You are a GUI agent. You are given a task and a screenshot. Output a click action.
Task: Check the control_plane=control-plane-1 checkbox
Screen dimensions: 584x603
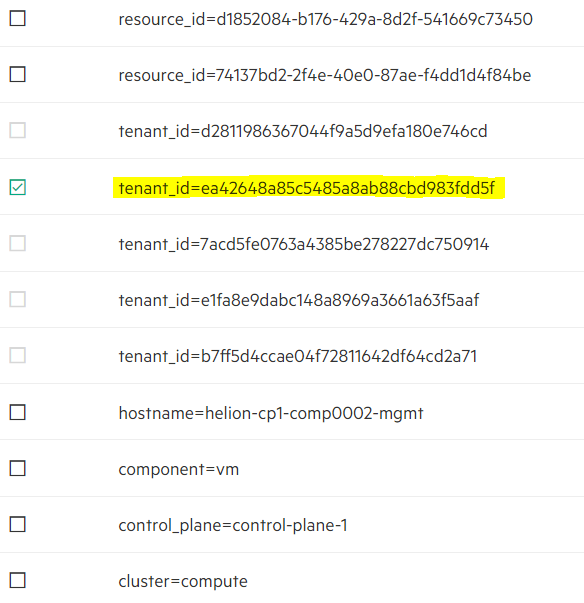click(18, 524)
